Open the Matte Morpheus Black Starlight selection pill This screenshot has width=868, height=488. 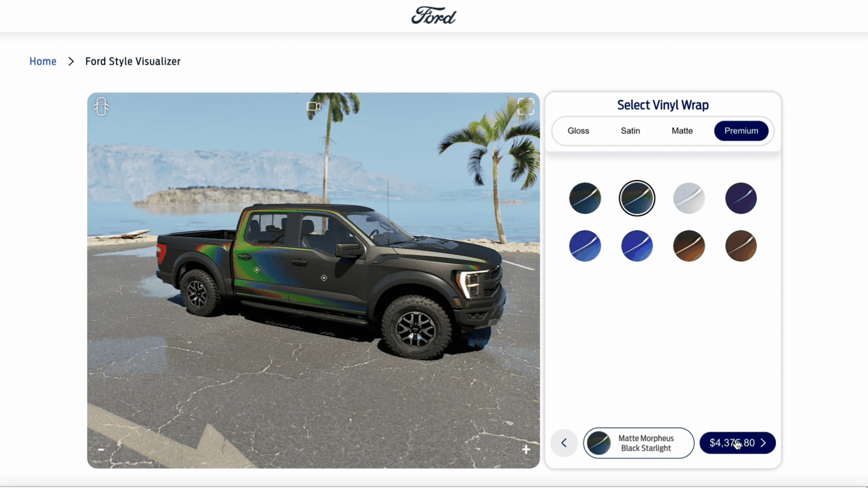pos(639,443)
